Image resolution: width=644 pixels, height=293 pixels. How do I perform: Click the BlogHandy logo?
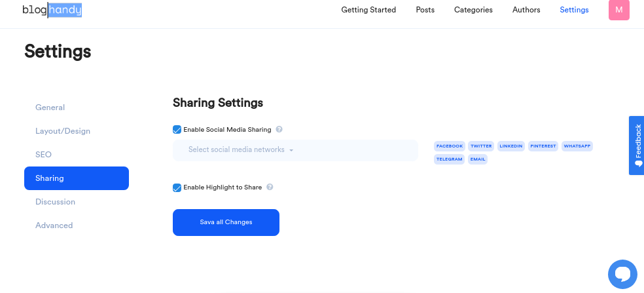[52, 10]
